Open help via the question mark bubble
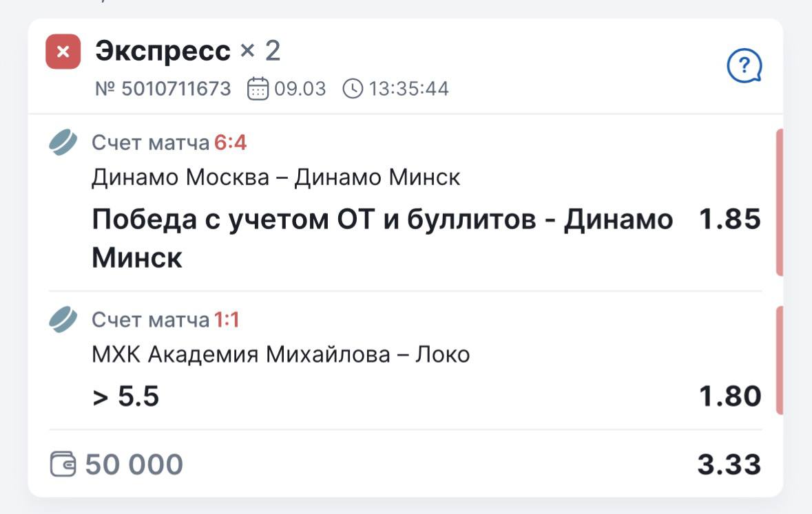This screenshot has width=812, height=514. point(745,67)
